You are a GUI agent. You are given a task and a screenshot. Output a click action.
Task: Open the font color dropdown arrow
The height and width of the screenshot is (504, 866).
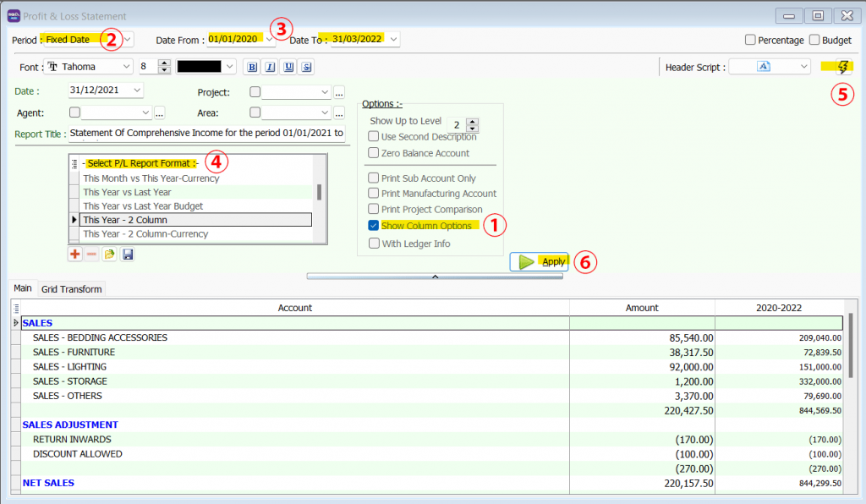tap(230, 67)
